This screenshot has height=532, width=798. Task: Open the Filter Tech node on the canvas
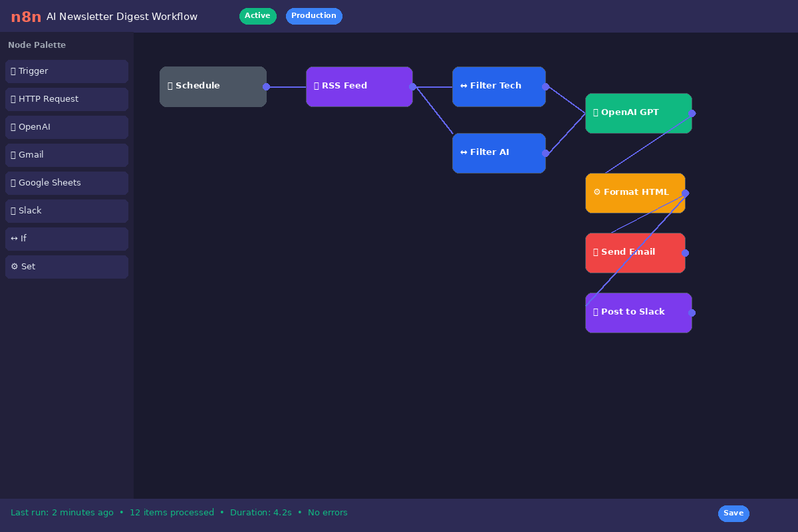pos(499,86)
